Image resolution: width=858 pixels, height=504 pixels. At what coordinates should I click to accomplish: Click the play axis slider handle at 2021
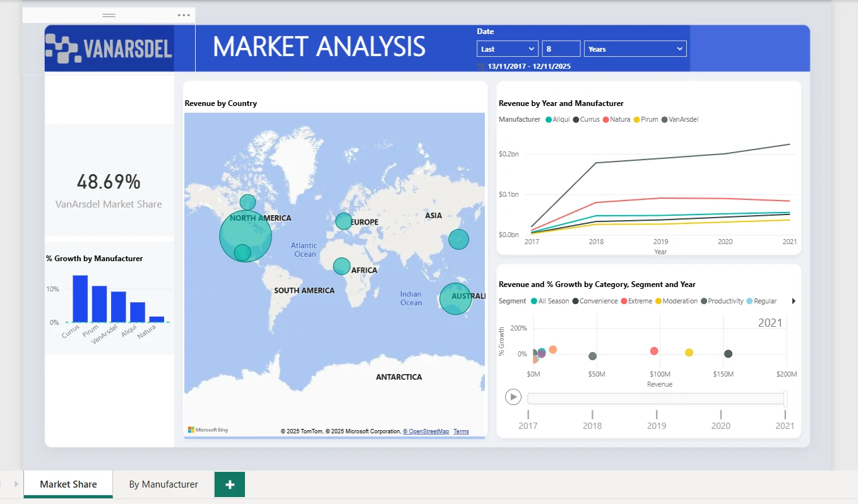(x=785, y=398)
